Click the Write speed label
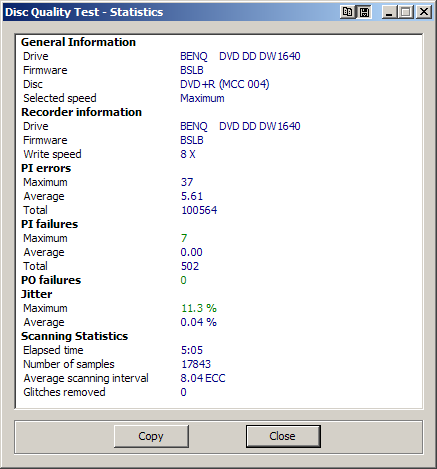The image size is (437, 469). pyautogui.click(x=52, y=154)
